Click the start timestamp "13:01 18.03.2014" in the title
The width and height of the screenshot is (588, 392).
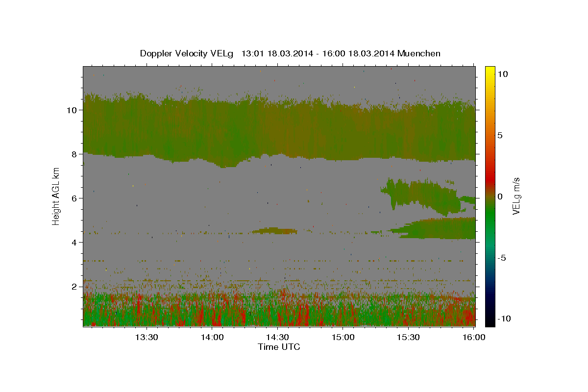[277, 53]
